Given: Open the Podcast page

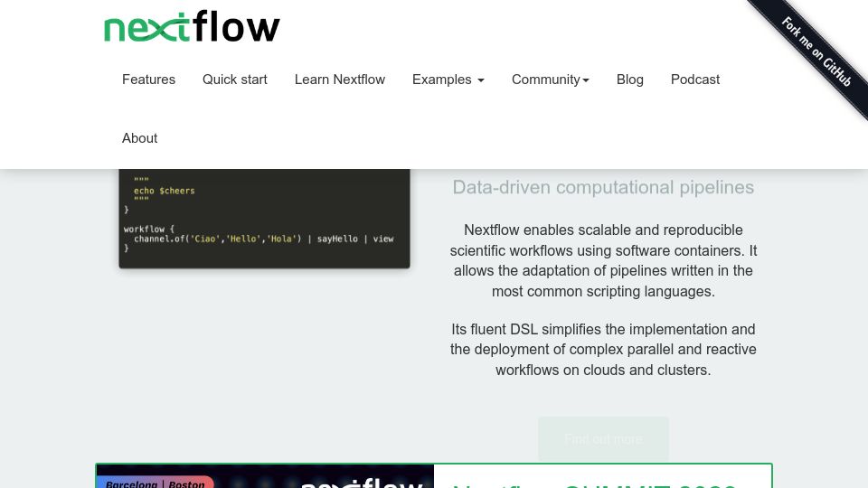Looking at the screenshot, I should click(695, 80).
